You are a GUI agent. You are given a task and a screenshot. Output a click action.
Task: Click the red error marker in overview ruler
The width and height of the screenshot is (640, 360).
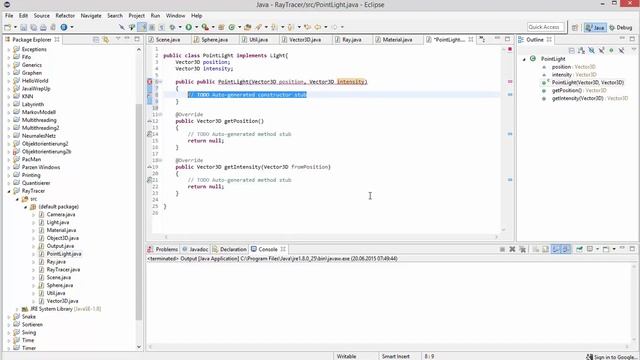point(510,82)
